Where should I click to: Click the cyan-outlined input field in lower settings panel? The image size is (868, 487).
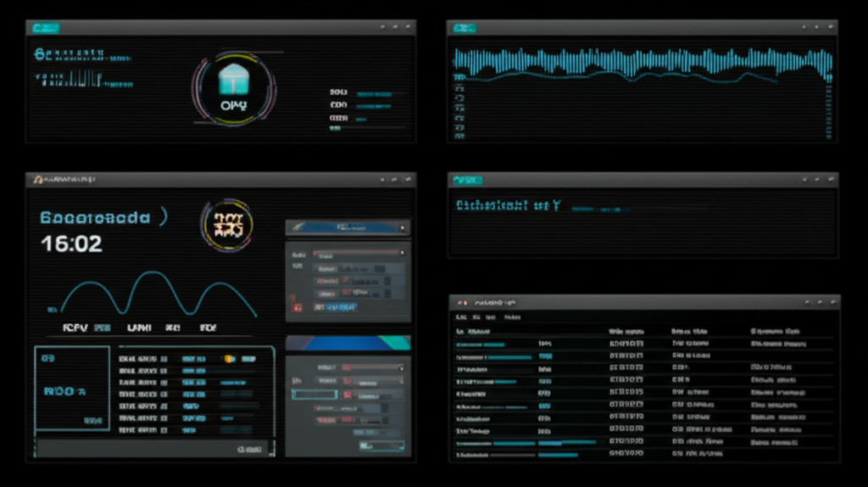coord(314,395)
